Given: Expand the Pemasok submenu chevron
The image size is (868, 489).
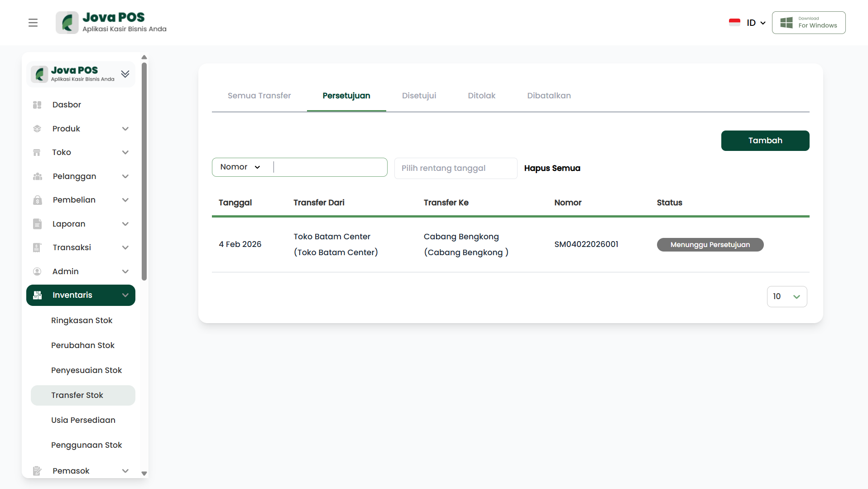Looking at the screenshot, I should (125, 471).
